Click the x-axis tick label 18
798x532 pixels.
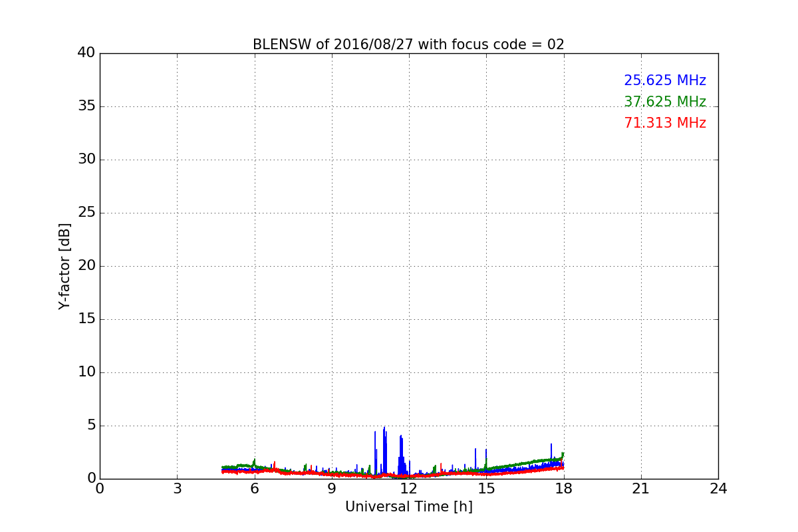[x=564, y=488]
